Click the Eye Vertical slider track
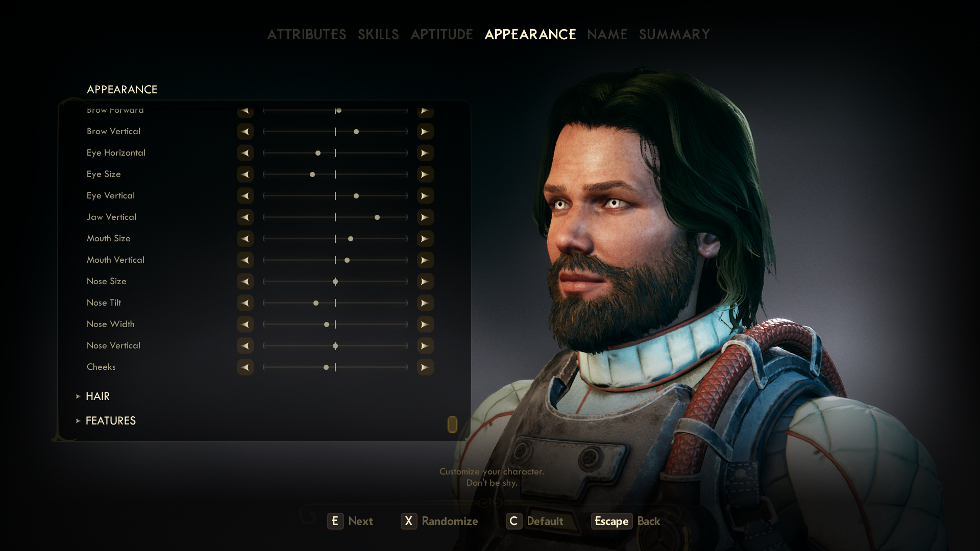Viewport: 980px width, 551px height. 335,196
